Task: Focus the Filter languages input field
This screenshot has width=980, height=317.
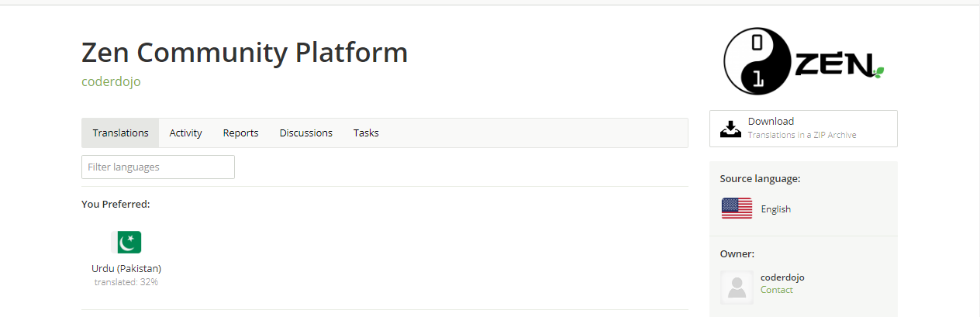Action: [x=158, y=167]
